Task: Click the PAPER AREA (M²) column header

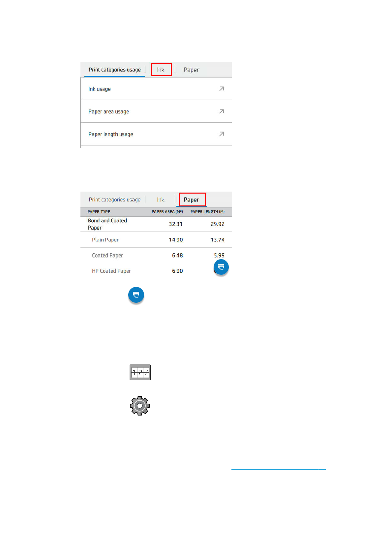Action: [x=167, y=212]
